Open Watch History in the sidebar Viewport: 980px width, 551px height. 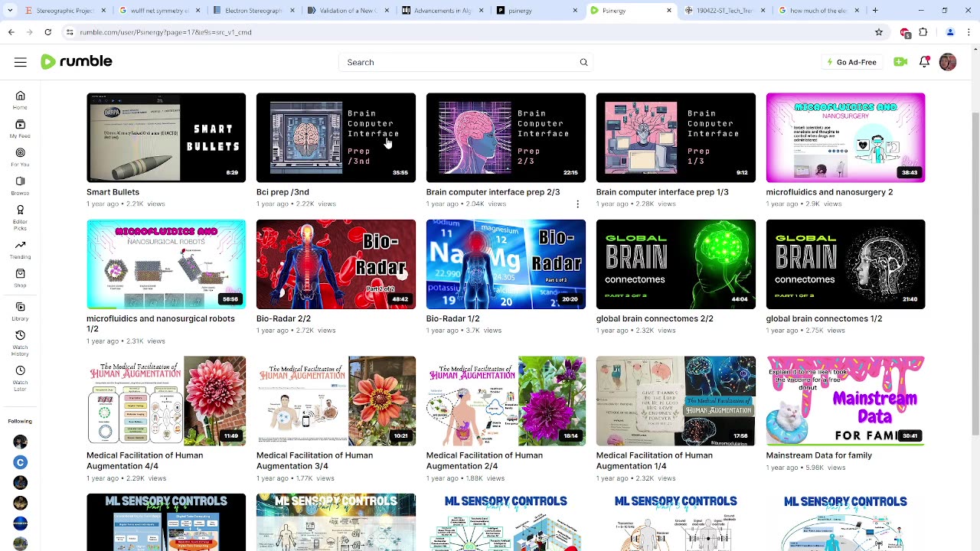coord(20,344)
